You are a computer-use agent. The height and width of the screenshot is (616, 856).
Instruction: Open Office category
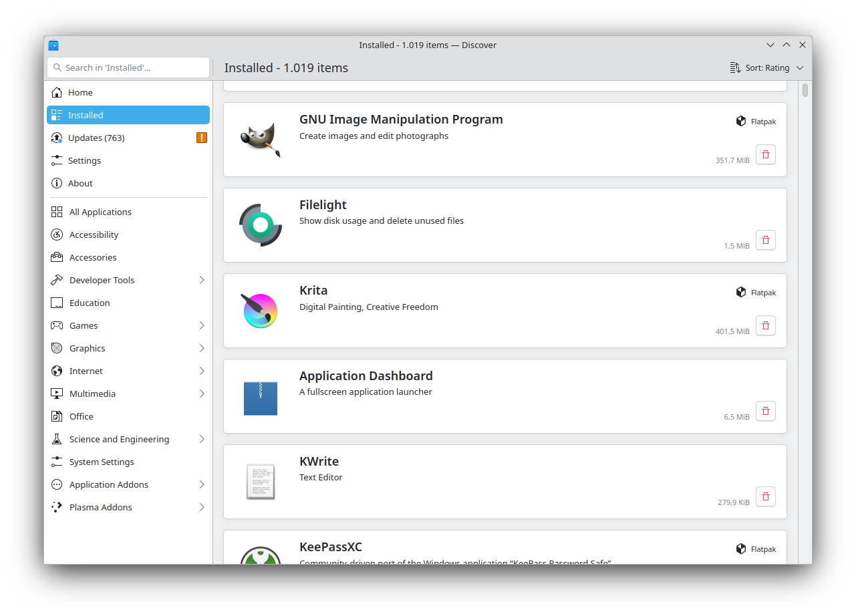(x=128, y=416)
